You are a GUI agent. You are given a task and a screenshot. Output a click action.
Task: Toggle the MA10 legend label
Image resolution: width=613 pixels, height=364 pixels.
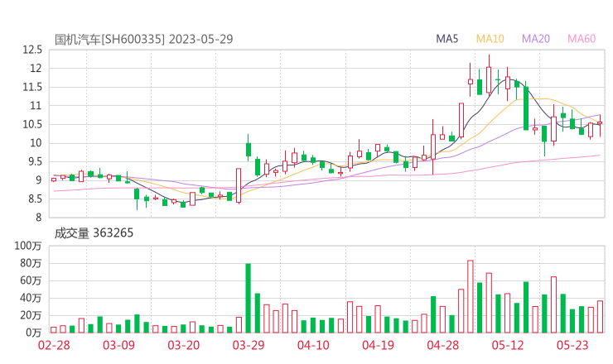[490, 39]
